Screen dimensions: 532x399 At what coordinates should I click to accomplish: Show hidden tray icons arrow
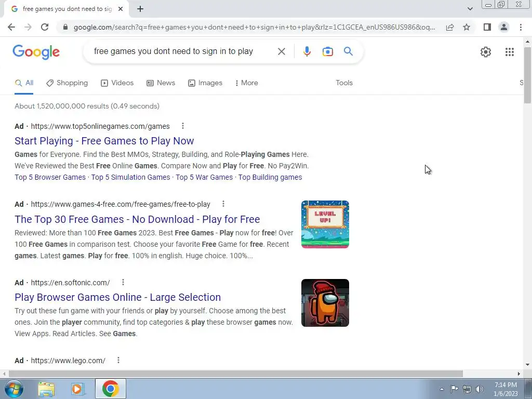pyautogui.click(x=442, y=389)
